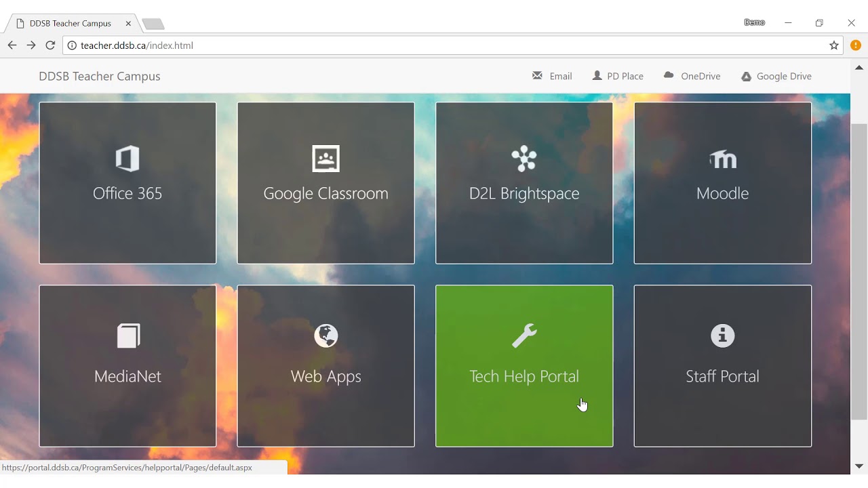View site information icon in address bar

[73, 45]
